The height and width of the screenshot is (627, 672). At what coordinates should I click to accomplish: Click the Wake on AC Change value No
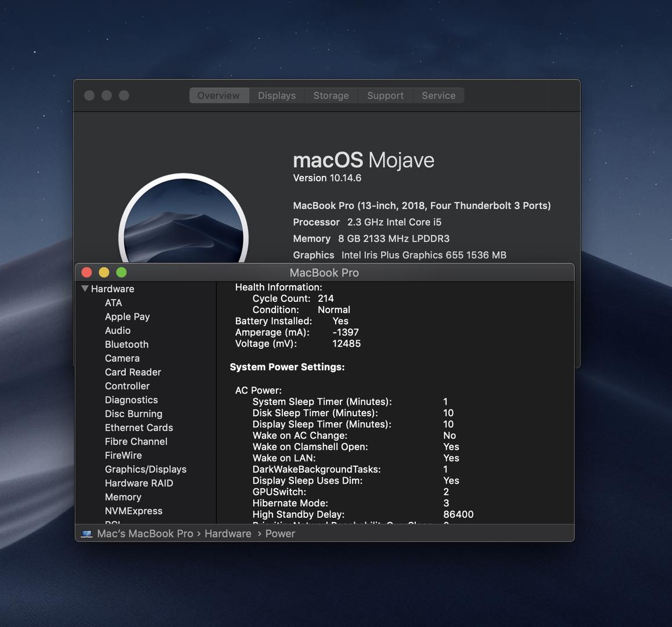point(450,435)
